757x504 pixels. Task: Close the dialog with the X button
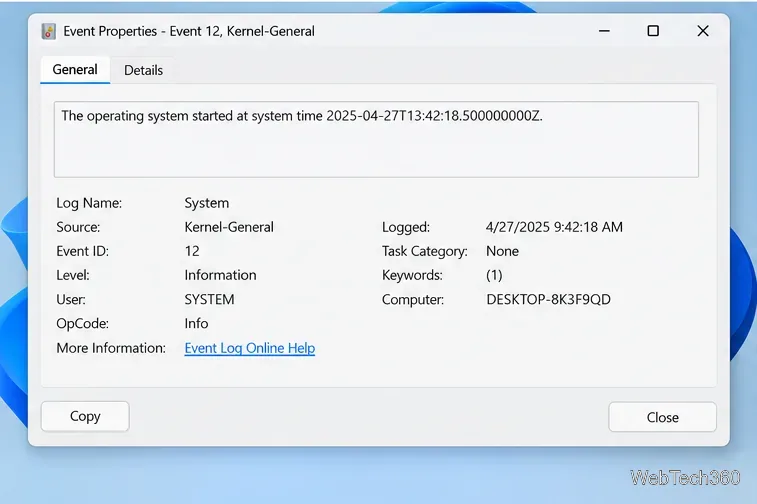click(703, 31)
